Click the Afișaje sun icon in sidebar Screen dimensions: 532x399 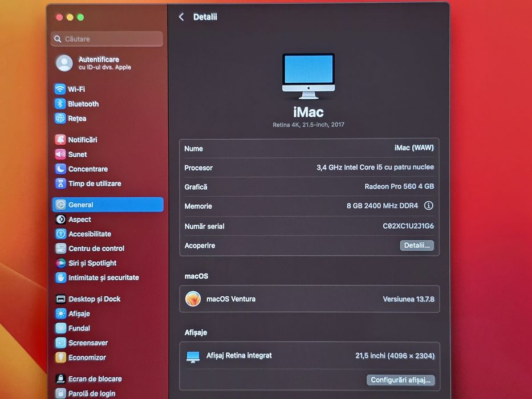point(61,313)
